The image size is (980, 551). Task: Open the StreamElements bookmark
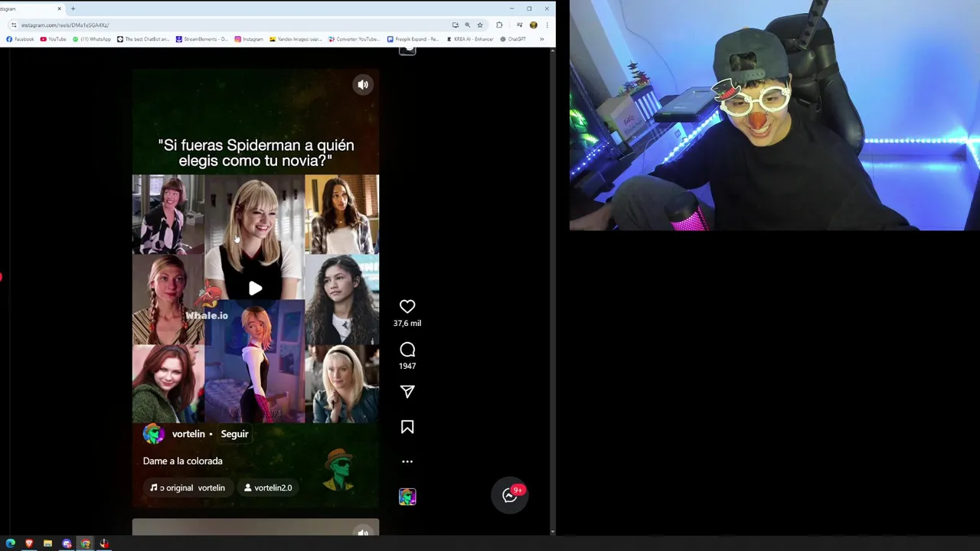point(202,39)
